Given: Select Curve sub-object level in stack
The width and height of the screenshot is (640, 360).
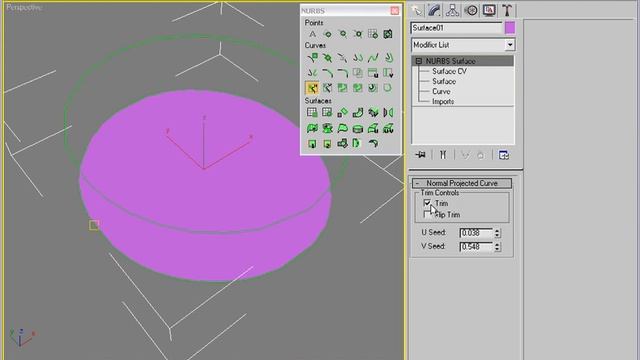Looking at the screenshot, I should click(x=441, y=91).
